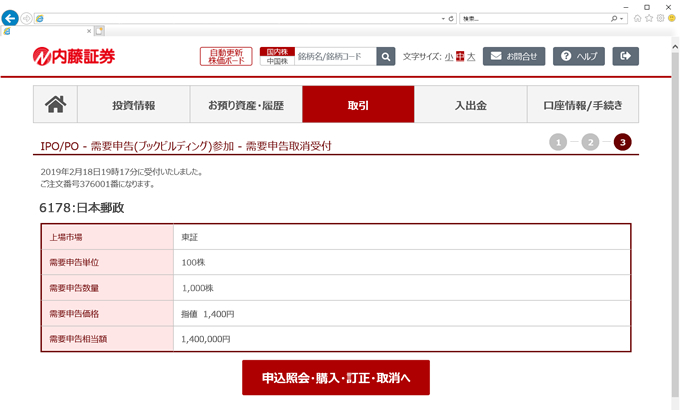Go back with the browser back arrow
This screenshot has width=680, height=410.
coord(10,18)
